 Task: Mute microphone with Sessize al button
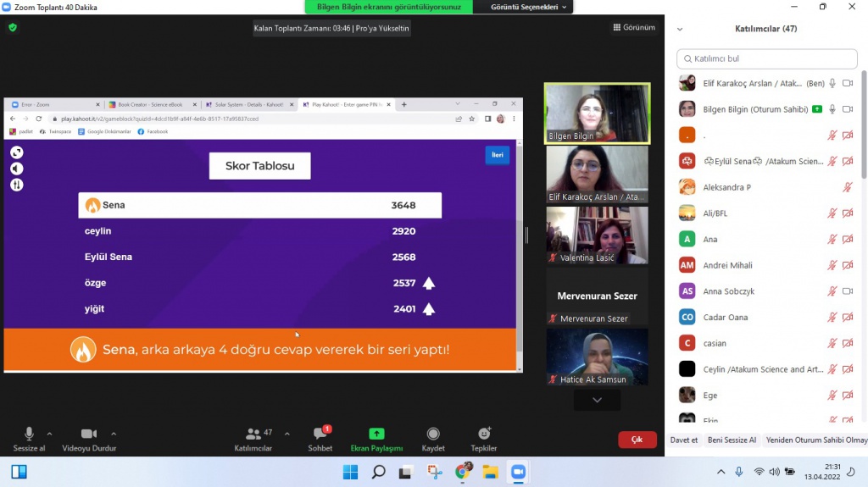point(29,440)
